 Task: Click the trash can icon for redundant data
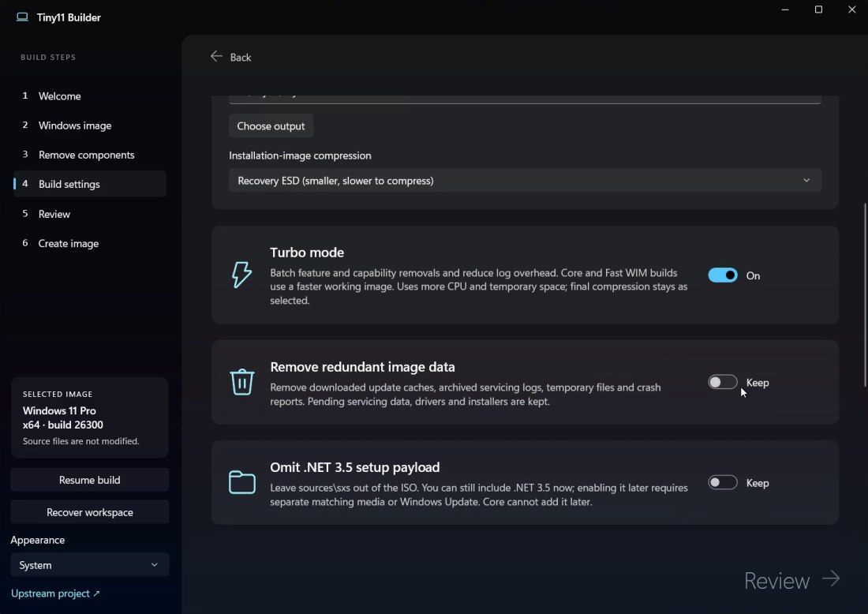[242, 382]
